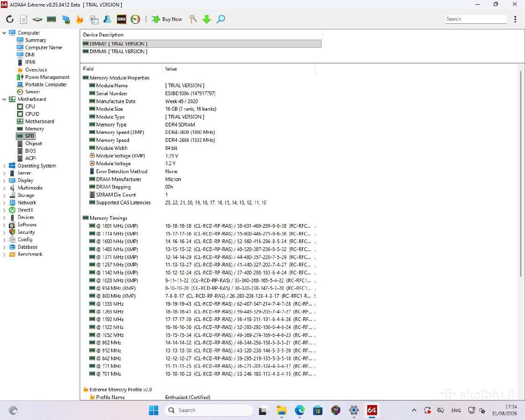Click the Refresh toolbar icon
The height and width of the screenshot is (420, 525).
[10, 19]
